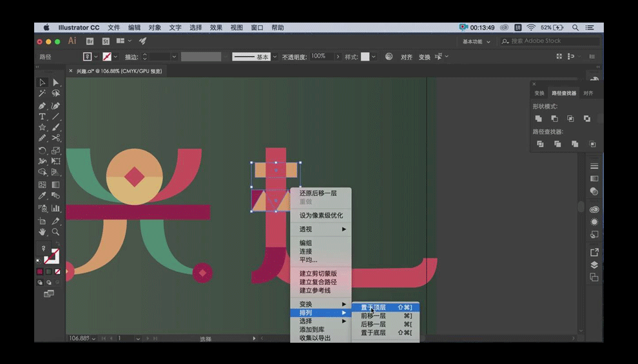Switch to the 对齐 panel tab

tap(588, 93)
